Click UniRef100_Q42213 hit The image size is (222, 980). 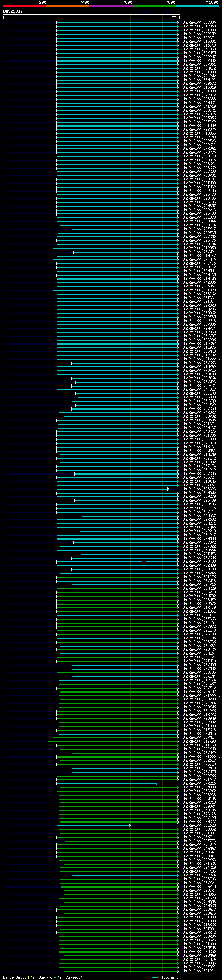click(x=199, y=531)
